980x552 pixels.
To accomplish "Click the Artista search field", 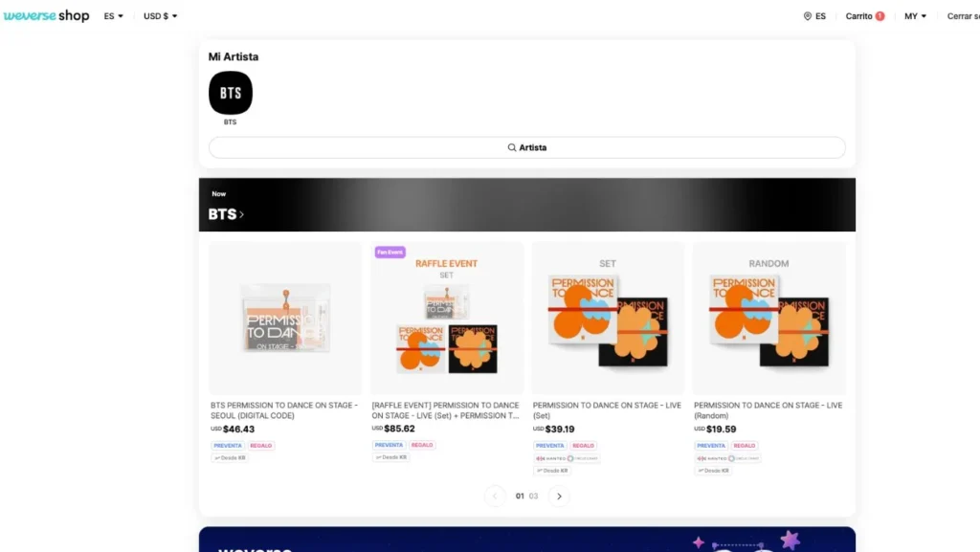I will (x=527, y=147).
